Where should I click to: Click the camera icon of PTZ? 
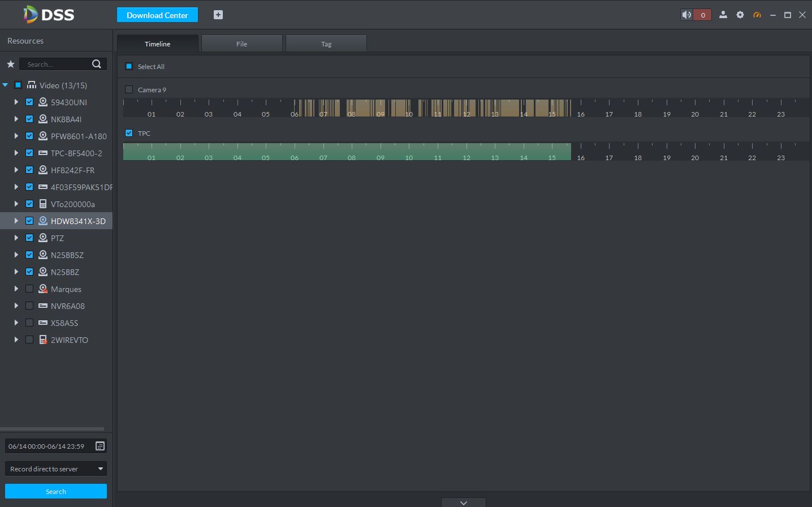(x=43, y=238)
